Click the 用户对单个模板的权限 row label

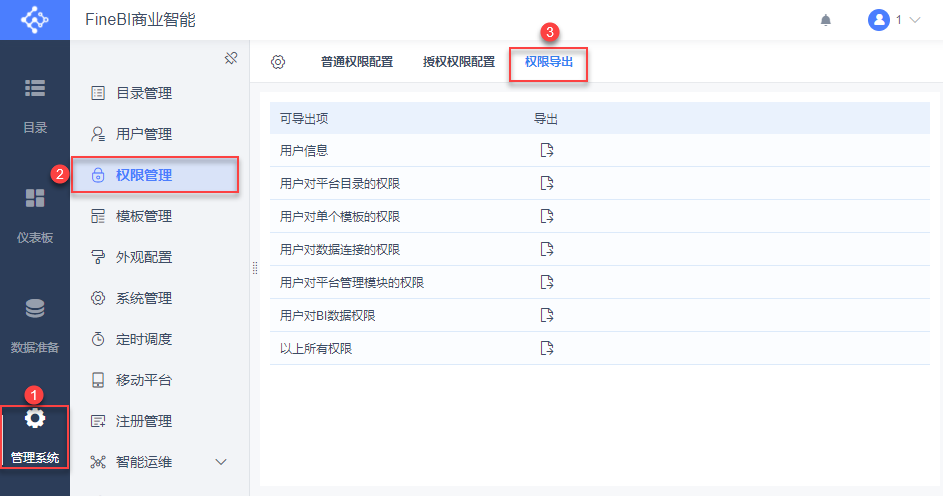[x=340, y=216]
